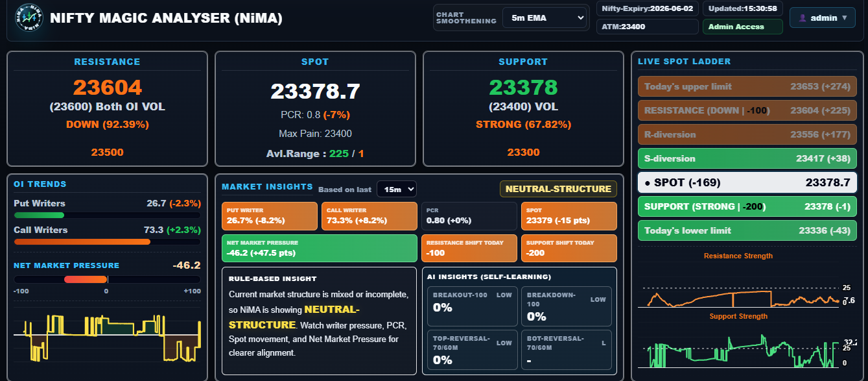Click the resistance value 23604
The image size is (868, 381).
(107, 87)
